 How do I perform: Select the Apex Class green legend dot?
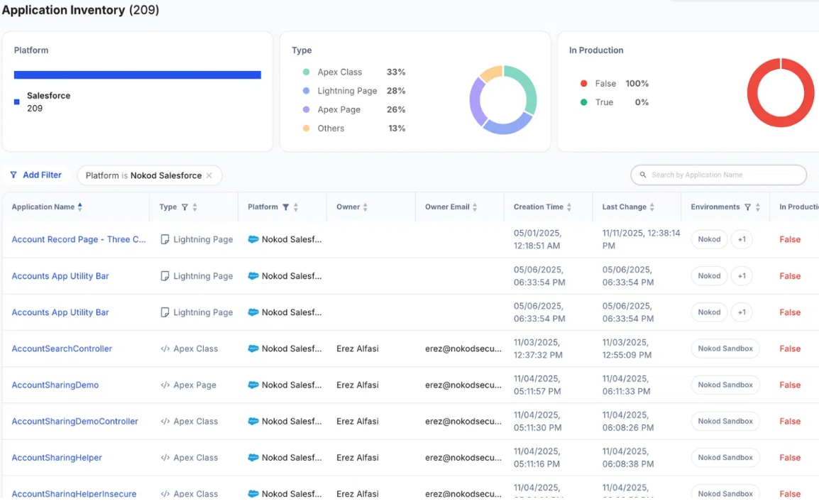point(306,72)
